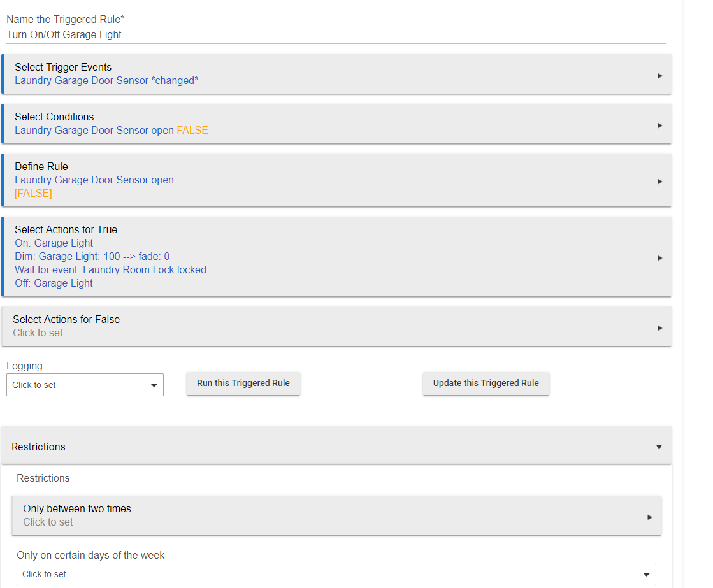Click the orange [FALSE] rule result text
Screen dimensions: 713x588
point(33,194)
